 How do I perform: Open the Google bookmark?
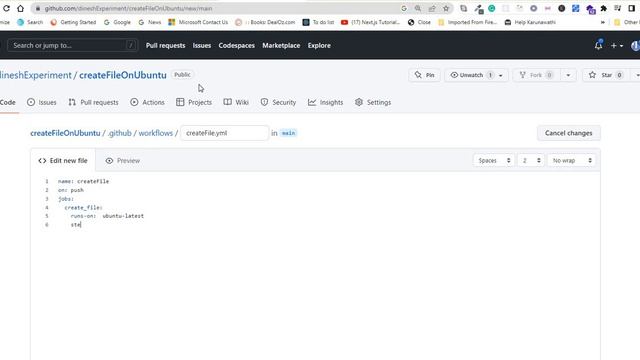[x=117, y=22]
